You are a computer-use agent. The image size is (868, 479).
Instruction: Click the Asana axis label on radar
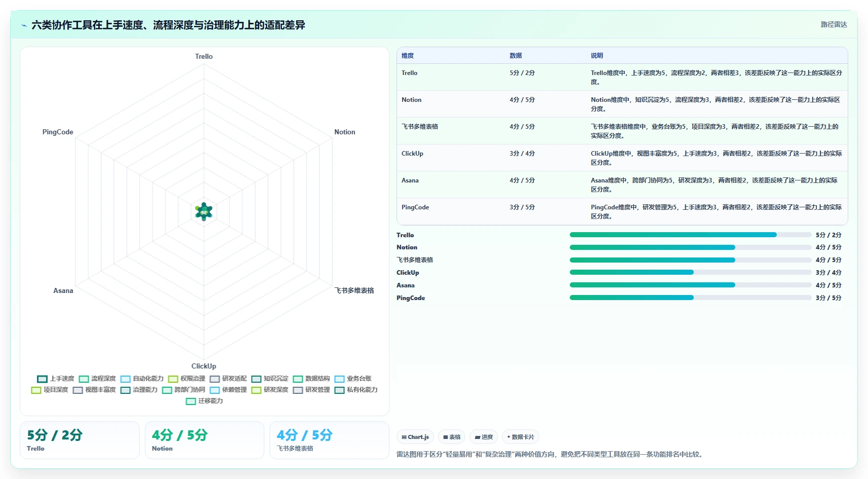coord(63,290)
